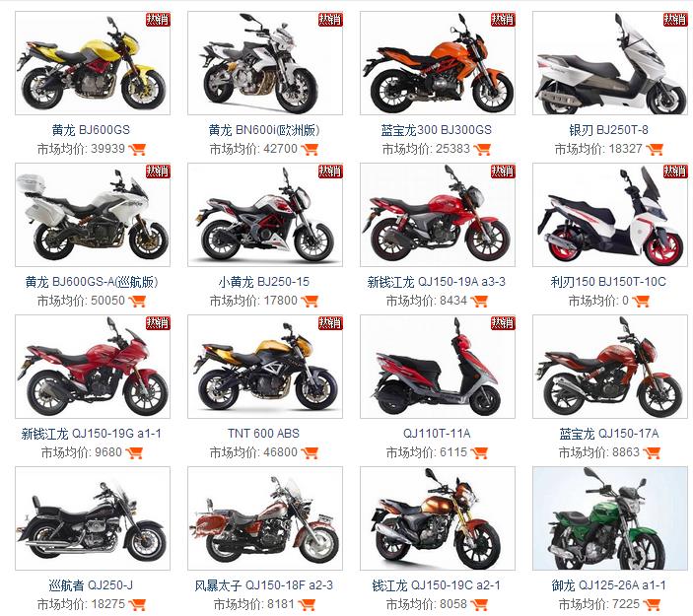Click the cart icon for TNT 600 ABS

pos(310,452)
